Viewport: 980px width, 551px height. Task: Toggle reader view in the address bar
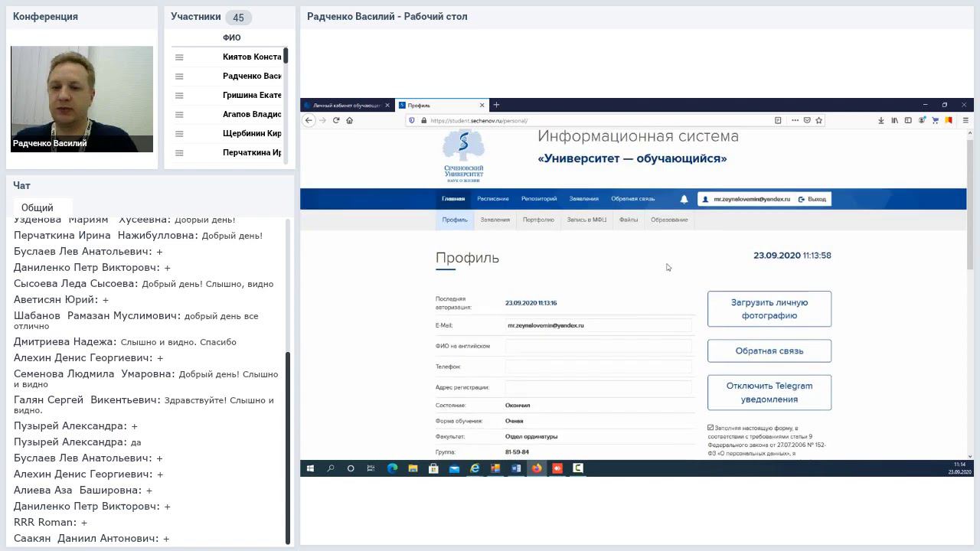[x=778, y=120]
